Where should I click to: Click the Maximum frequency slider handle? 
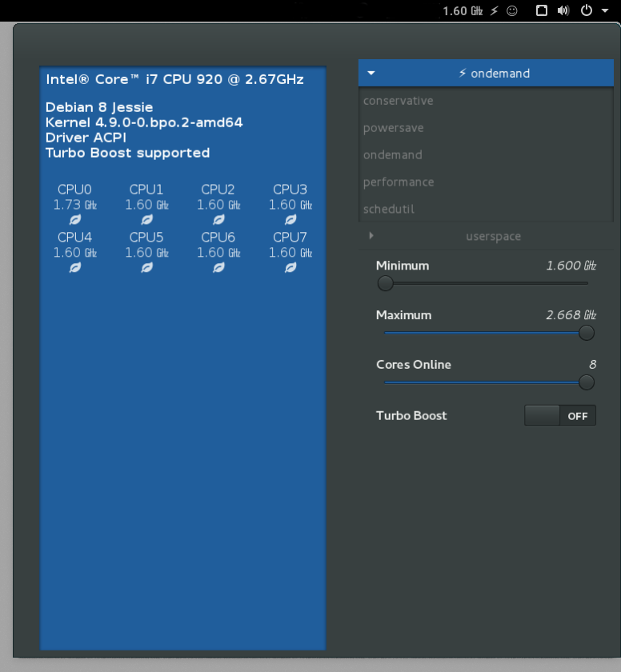tap(587, 333)
